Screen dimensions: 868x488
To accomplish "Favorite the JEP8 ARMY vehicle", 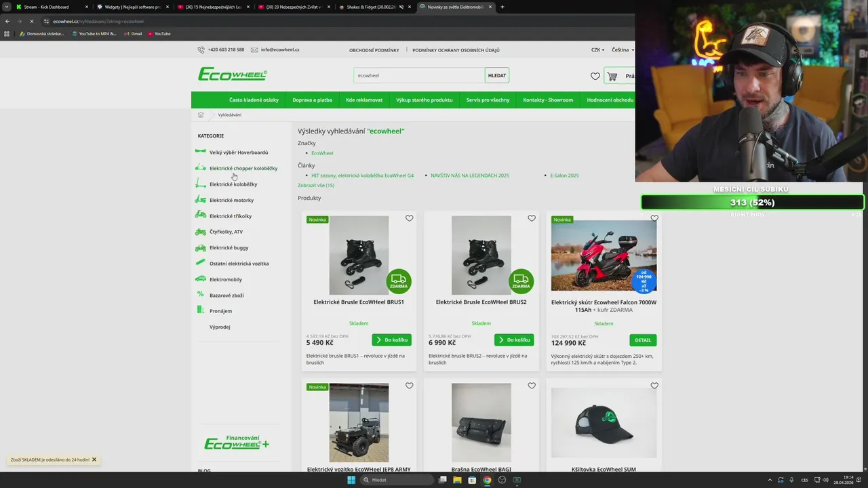I will point(409,386).
